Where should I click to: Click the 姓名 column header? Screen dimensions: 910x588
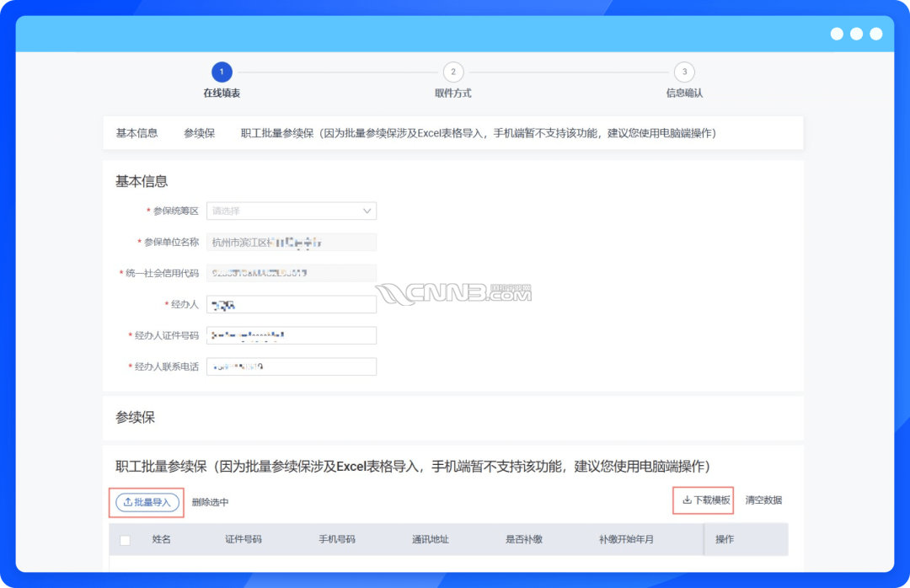[161, 539]
